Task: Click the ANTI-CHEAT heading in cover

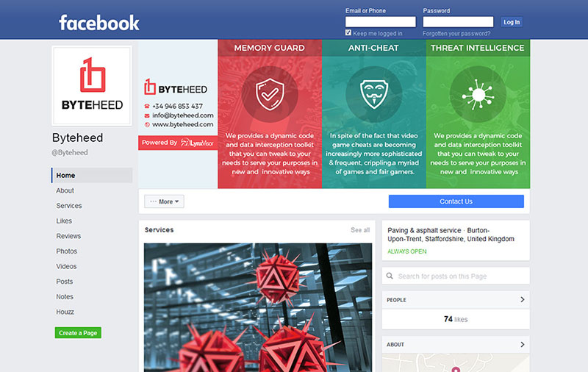Action: (x=373, y=48)
